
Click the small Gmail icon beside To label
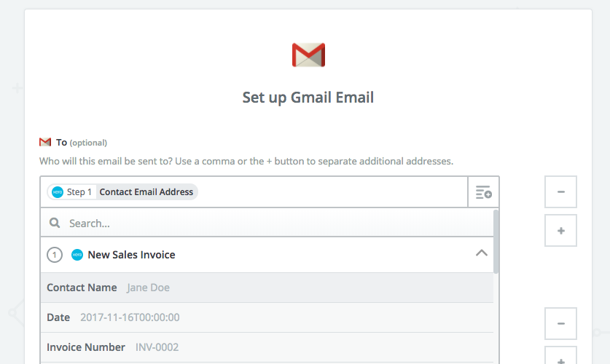pyautogui.click(x=45, y=142)
